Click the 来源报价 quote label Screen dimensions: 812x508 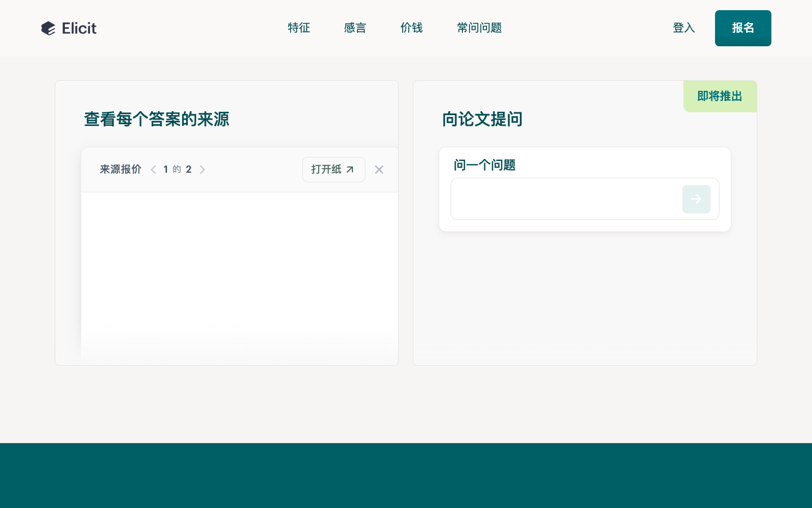[120, 169]
